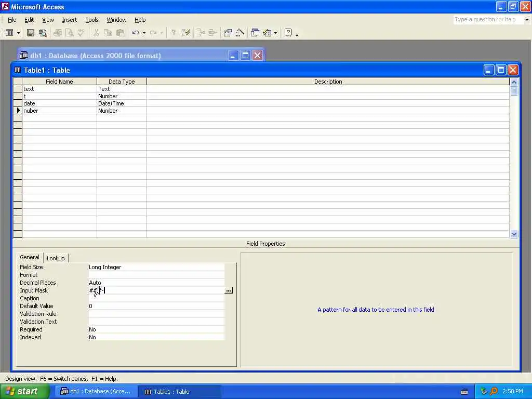Click the Spelling check toolbar icon
Viewport: 532px width, 399px height.
coord(81,33)
